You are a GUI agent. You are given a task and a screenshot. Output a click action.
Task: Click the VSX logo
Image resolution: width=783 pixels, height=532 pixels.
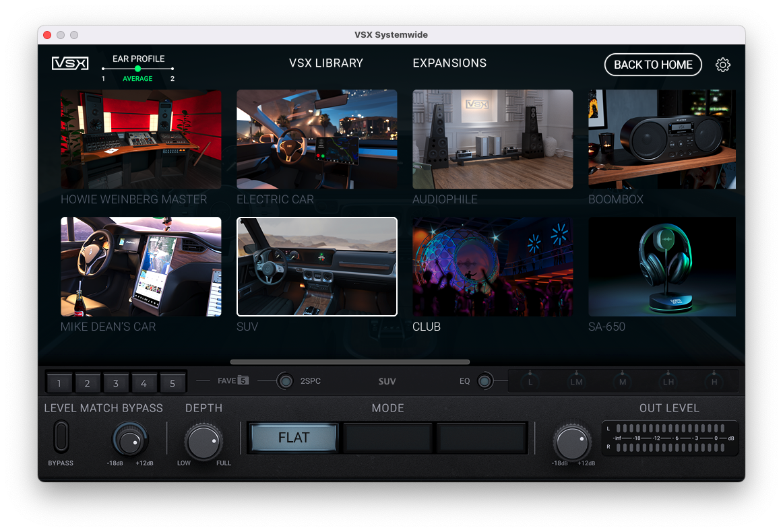[x=70, y=63]
